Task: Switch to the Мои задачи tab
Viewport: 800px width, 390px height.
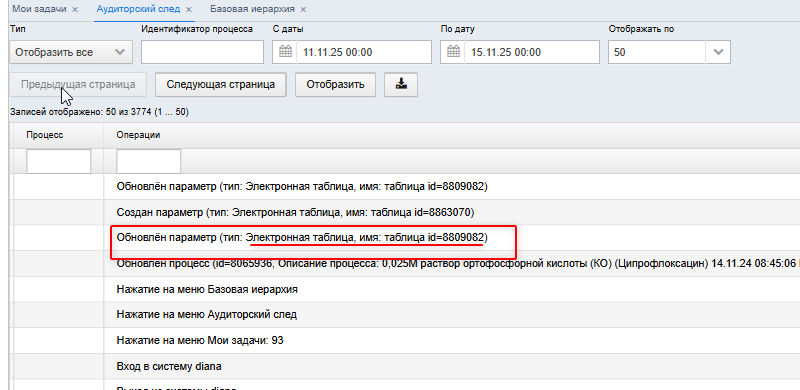Action: pos(39,9)
